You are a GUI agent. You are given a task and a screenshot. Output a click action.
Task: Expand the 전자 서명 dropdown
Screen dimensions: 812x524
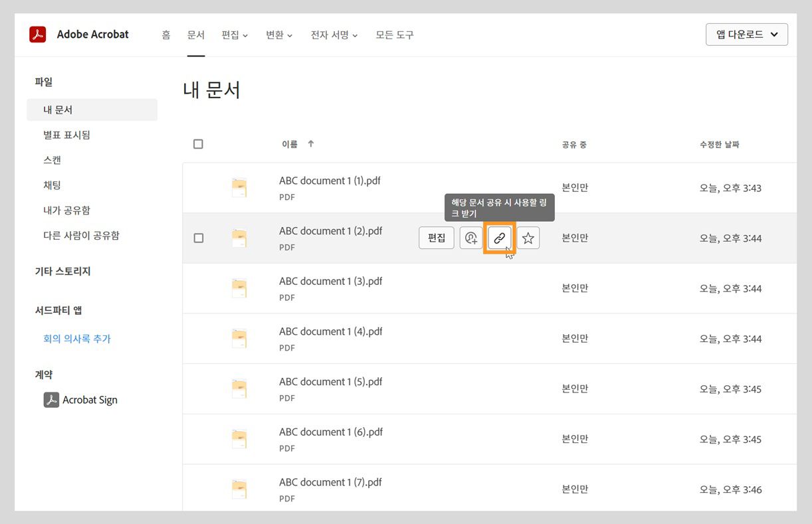tap(333, 35)
